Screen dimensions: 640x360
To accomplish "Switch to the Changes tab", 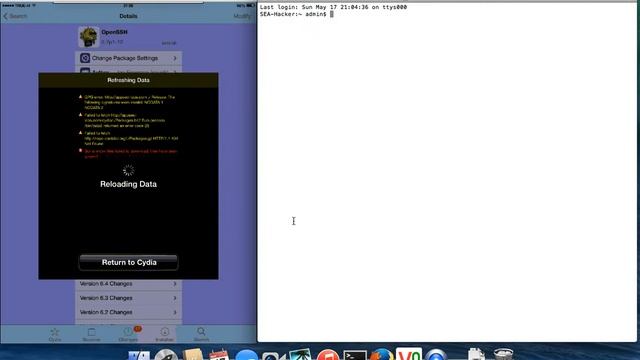I will click(x=128, y=334).
